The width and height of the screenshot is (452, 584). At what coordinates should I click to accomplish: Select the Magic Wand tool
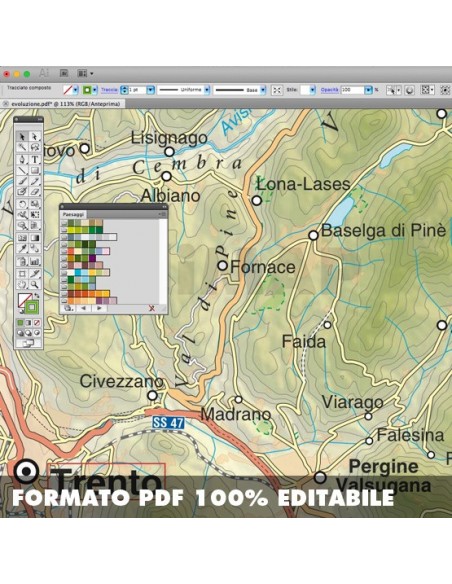[22, 147]
